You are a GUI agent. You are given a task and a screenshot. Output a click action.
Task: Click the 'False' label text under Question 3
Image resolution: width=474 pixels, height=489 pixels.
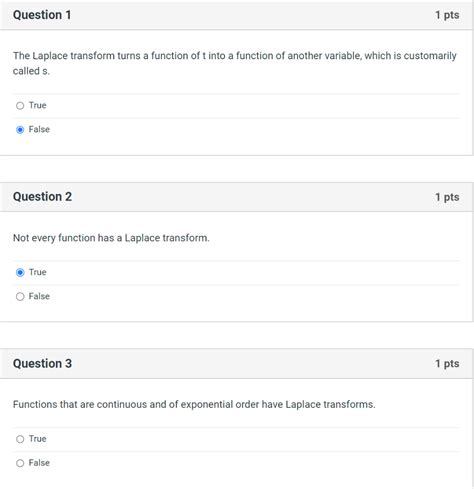[x=39, y=463]
